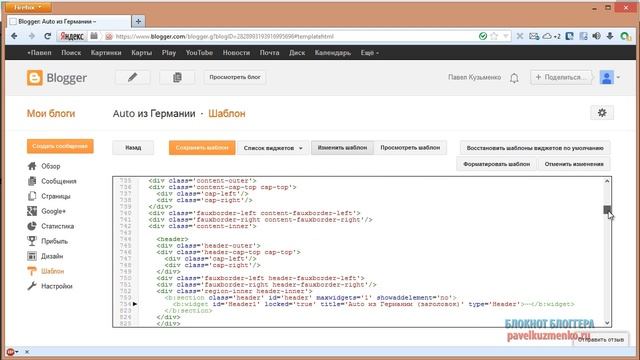The height and width of the screenshot is (360, 640).
Task: Click the browser back arrow
Action: click(x=14, y=36)
